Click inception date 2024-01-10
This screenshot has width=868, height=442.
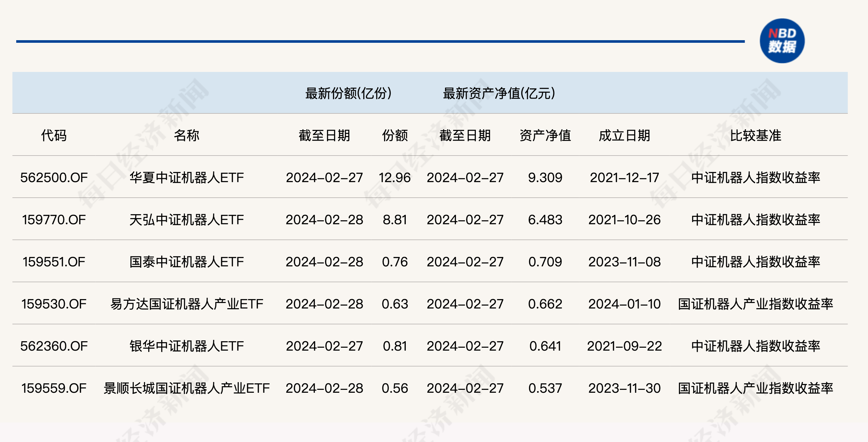pos(624,304)
